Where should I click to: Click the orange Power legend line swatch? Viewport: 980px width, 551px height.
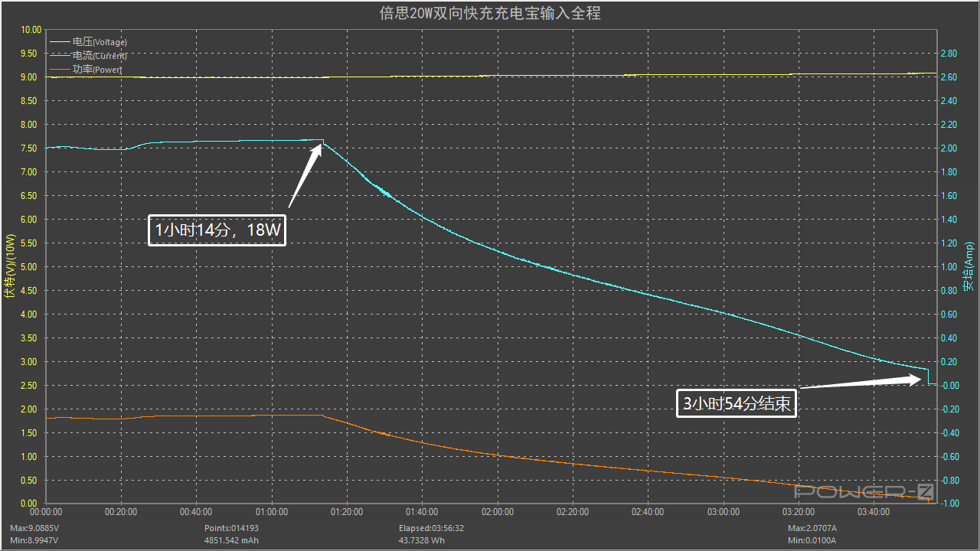[60, 70]
